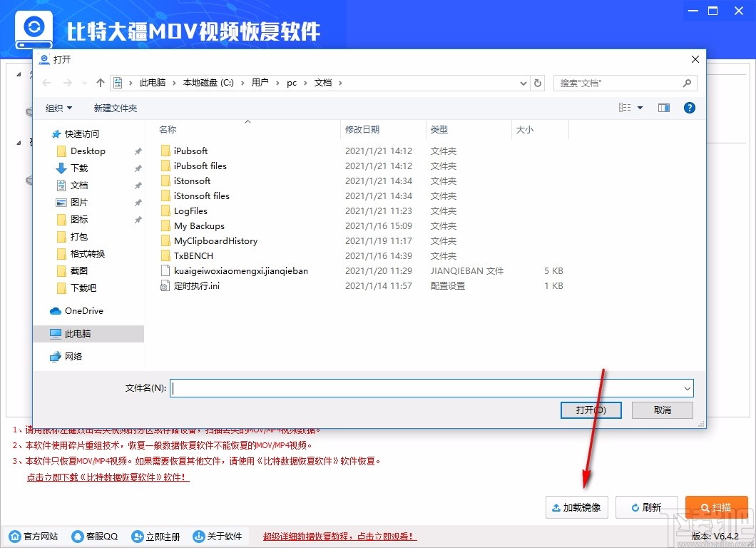Open the 加载镜像 (Load Image) function
Image resolution: width=756 pixels, height=548 pixels.
point(576,507)
